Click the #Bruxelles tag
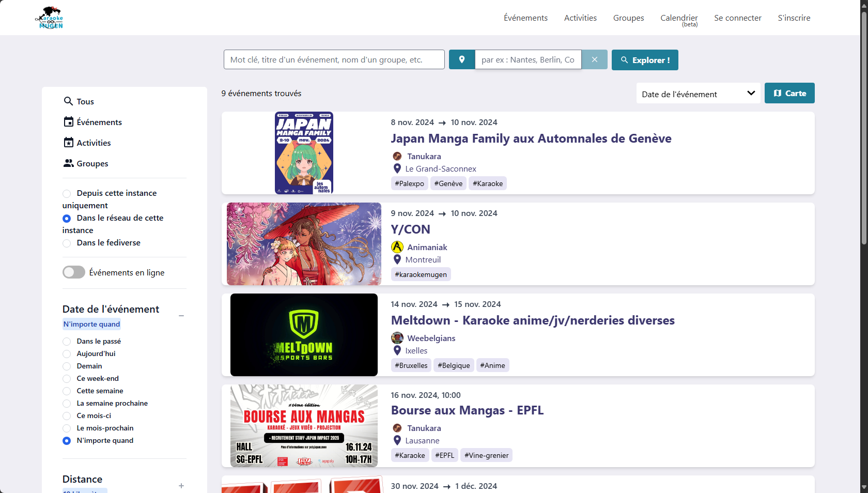Image resolution: width=868 pixels, height=493 pixels. [x=411, y=365]
